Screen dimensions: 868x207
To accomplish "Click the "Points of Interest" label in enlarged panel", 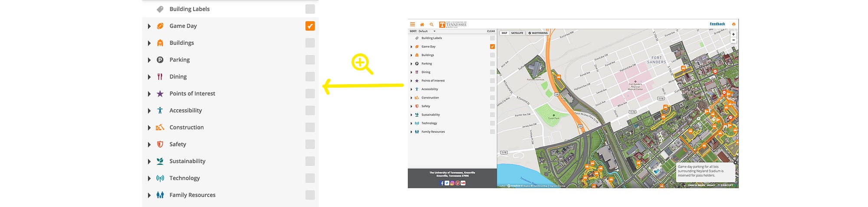I will point(192,94).
